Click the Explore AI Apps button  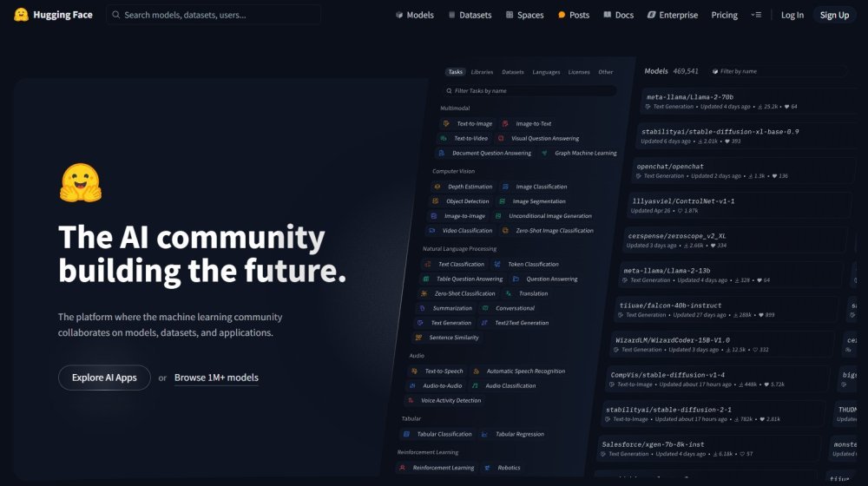click(x=104, y=378)
